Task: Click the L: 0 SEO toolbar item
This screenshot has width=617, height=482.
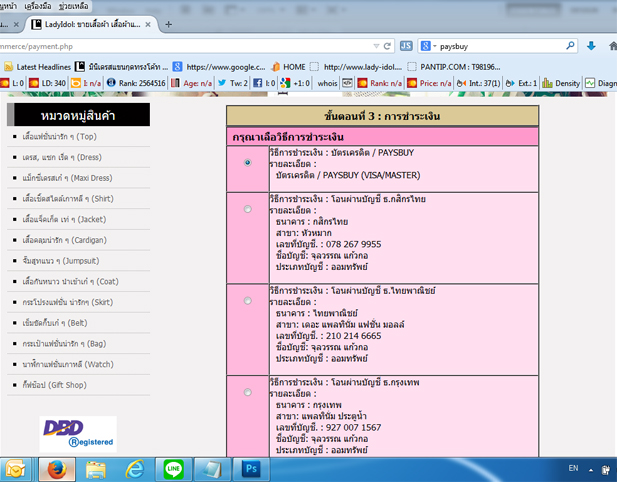Action: pos(12,83)
